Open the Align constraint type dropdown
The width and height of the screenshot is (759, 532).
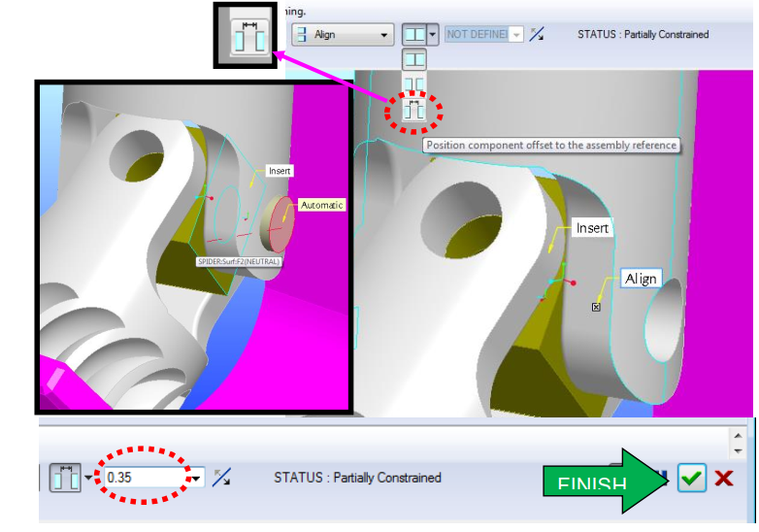coord(344,34)
